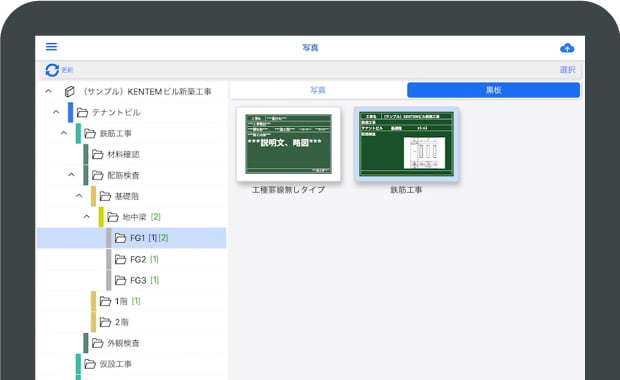Select the FG1 tree label
The width and height of the screenshot is (620, 380).
click(138, 238)
